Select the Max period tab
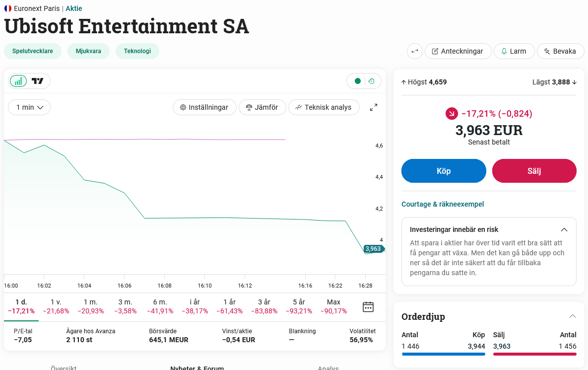 point(333,306)
